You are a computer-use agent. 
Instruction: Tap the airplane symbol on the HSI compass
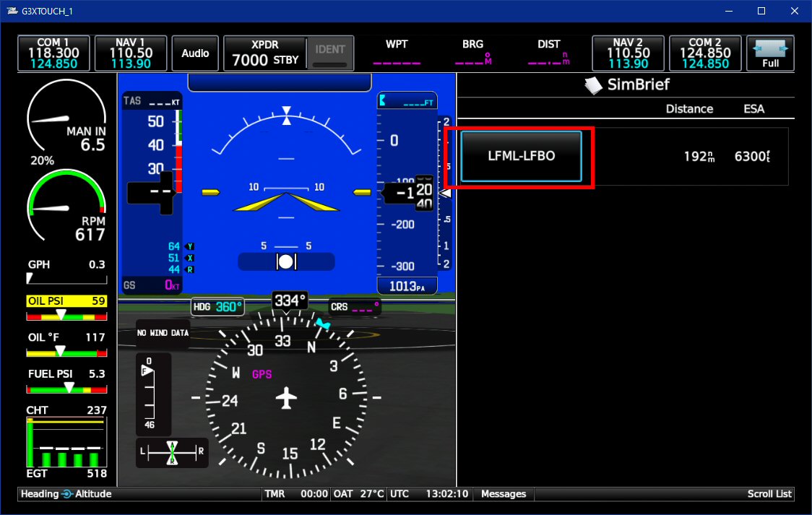coord(287,397)
